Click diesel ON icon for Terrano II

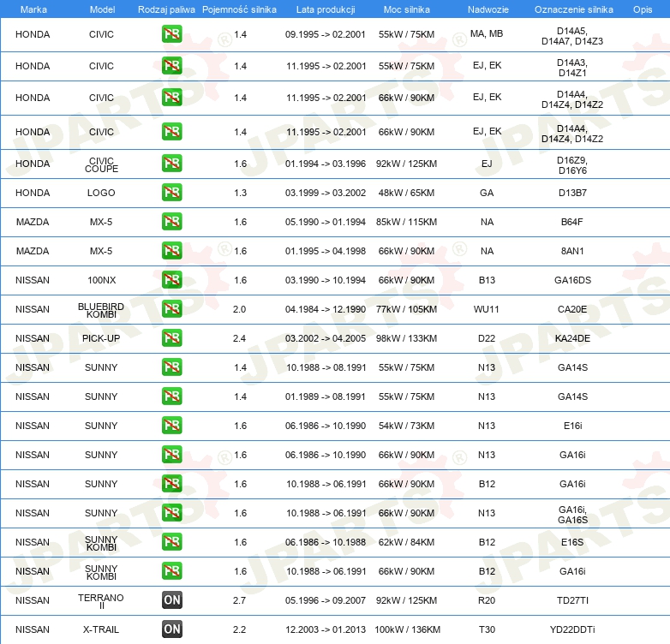pyautogui.click(x=171, y=600)
